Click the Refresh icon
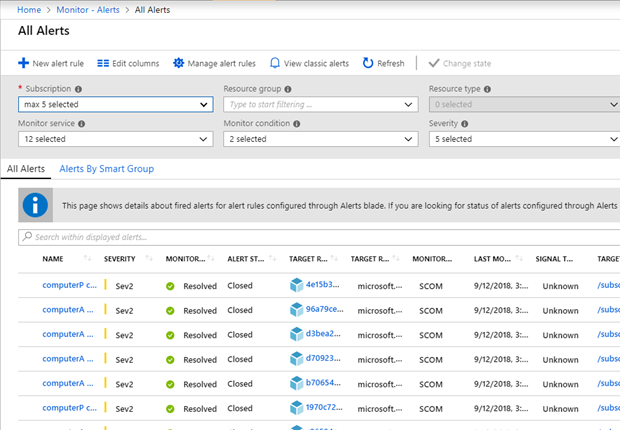 368,63
